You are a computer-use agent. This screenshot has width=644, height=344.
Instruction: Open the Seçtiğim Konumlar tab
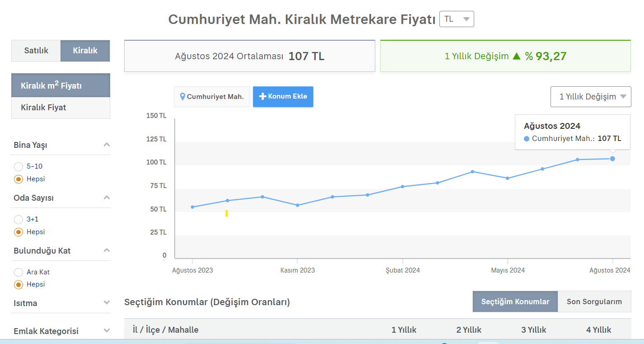[x=515, y=302]
